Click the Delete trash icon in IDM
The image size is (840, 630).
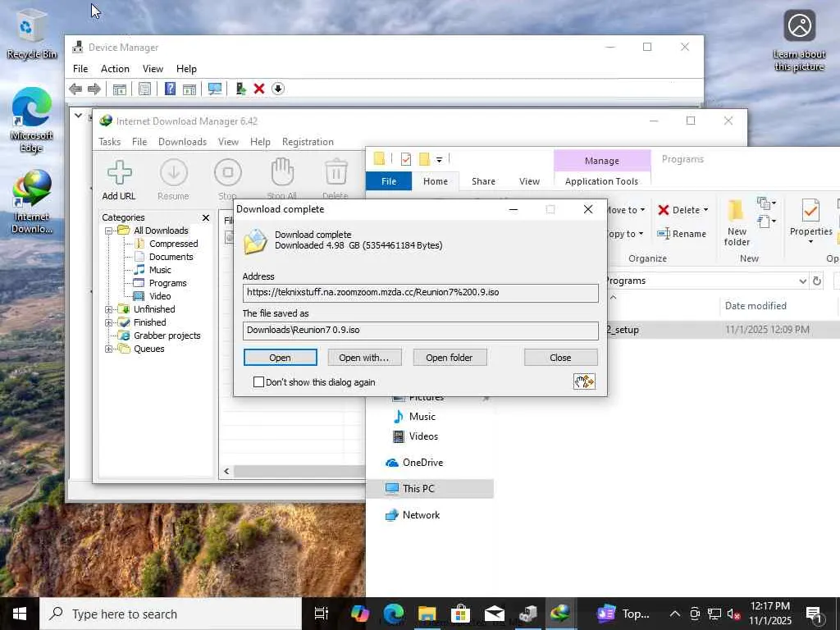(336, 180)
